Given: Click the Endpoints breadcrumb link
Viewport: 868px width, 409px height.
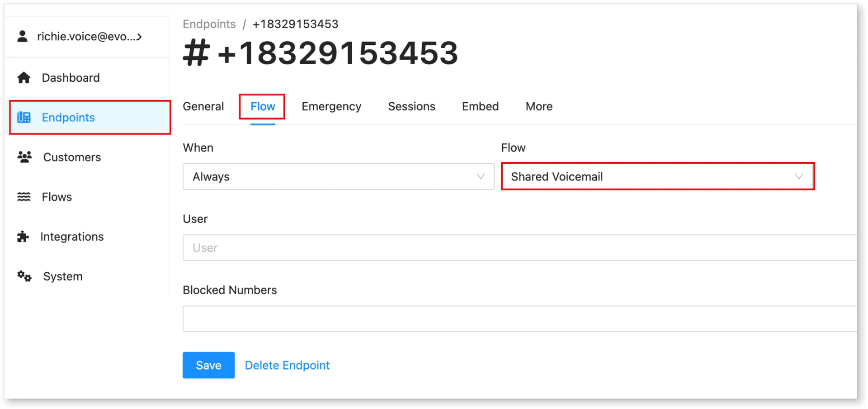Looking at the screenshot, I should (209, 24).
